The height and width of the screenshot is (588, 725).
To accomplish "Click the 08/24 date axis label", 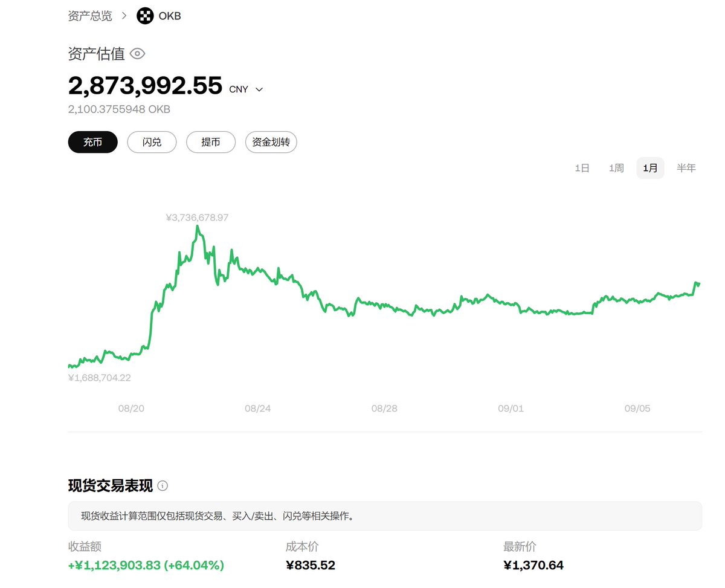I will [x=258, y=408].
